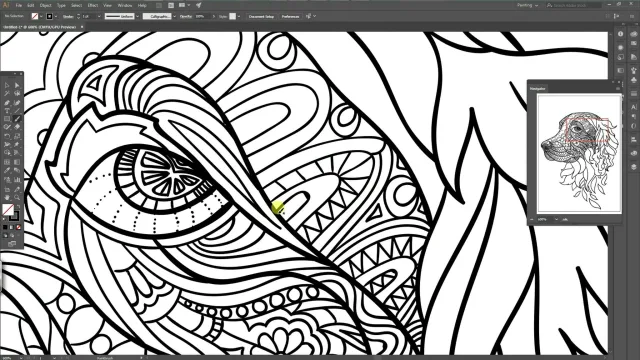Select the Magic Wand tool

point(7,93)
